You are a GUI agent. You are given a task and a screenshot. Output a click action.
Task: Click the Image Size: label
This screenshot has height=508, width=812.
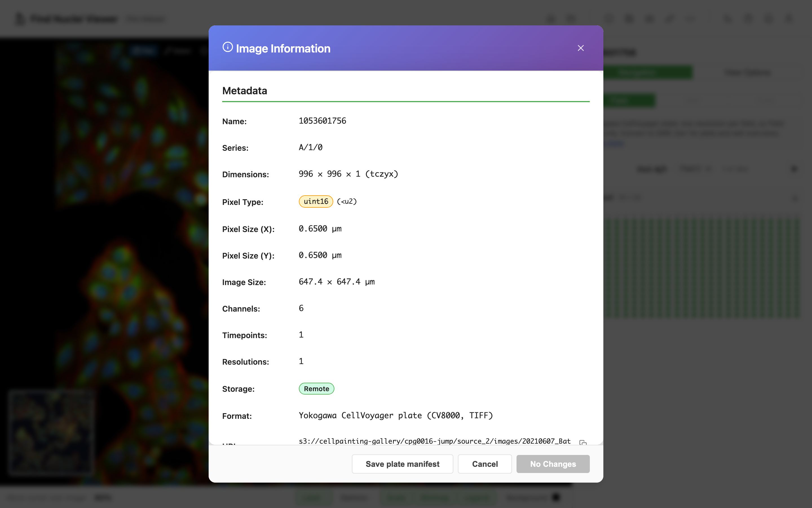(244, 283)
